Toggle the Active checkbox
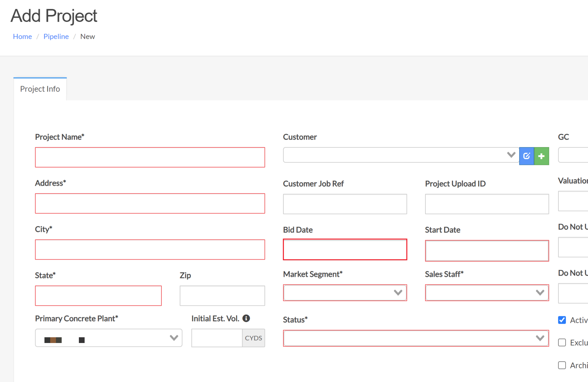 [562, 320]
